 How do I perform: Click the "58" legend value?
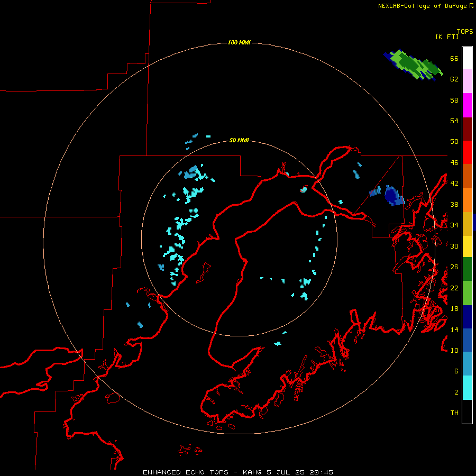click(x=454, y=100)
